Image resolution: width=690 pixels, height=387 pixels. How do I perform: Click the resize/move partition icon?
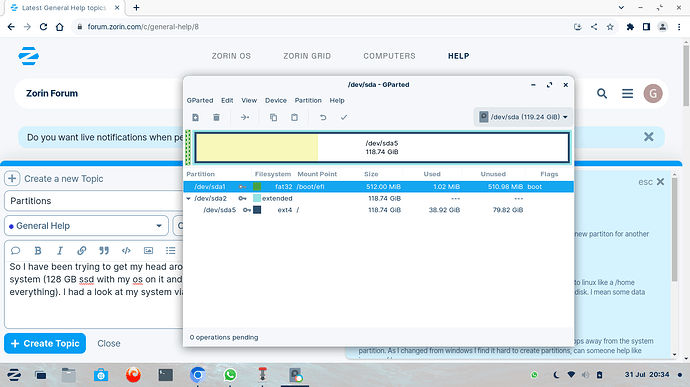(x=245, y=118)
